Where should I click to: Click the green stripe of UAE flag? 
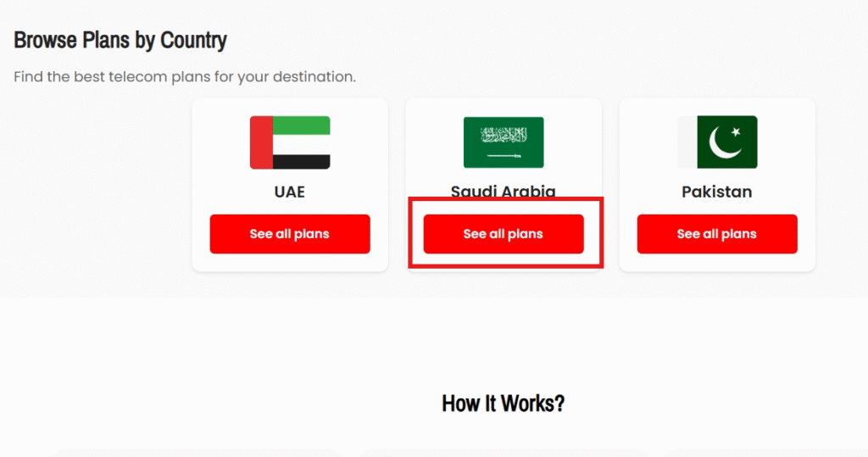tap(302, 125)
